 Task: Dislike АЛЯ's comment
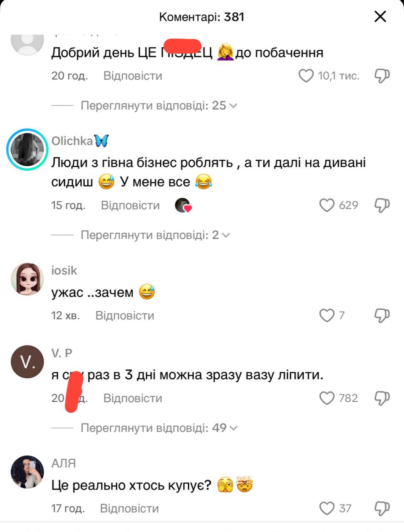click(x=382, y=508)
